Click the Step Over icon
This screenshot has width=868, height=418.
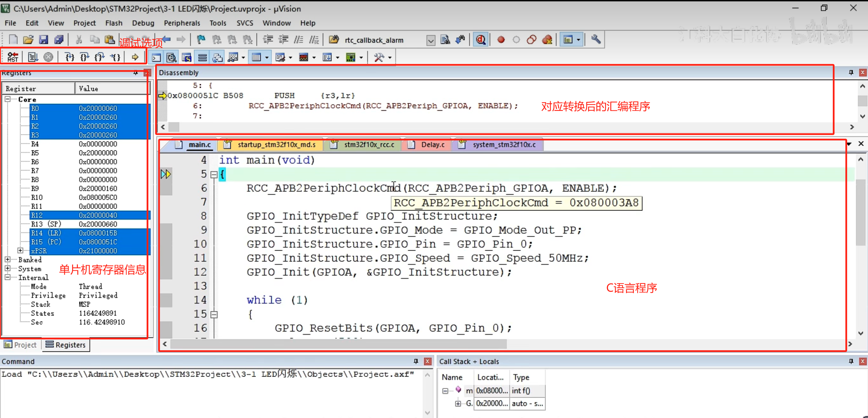(84, 57)
